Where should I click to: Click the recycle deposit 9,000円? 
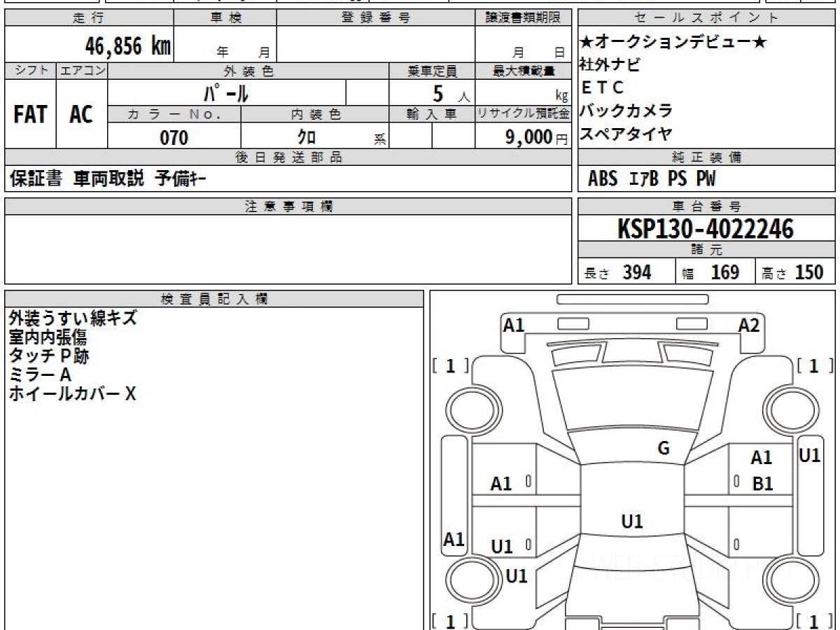point(537,138)
